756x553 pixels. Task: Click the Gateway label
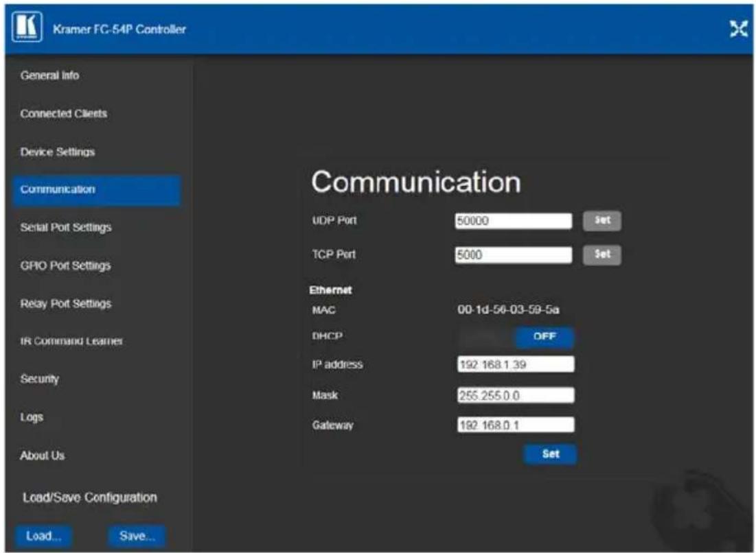(x=332, y=425)
